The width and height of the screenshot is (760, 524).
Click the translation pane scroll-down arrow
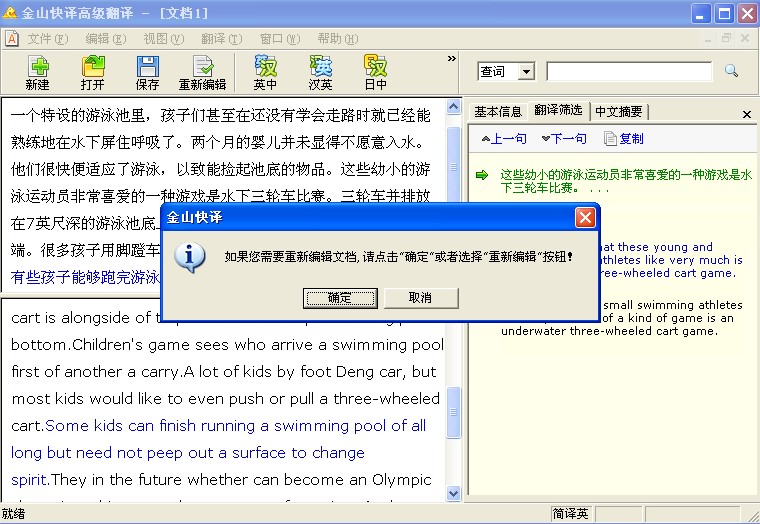[454, 493]
